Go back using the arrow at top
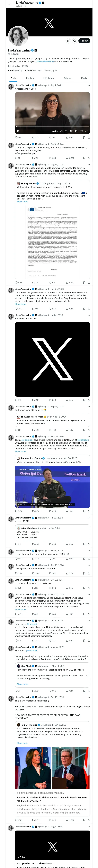This screenshot has width=98, height=868. (9, 4)
